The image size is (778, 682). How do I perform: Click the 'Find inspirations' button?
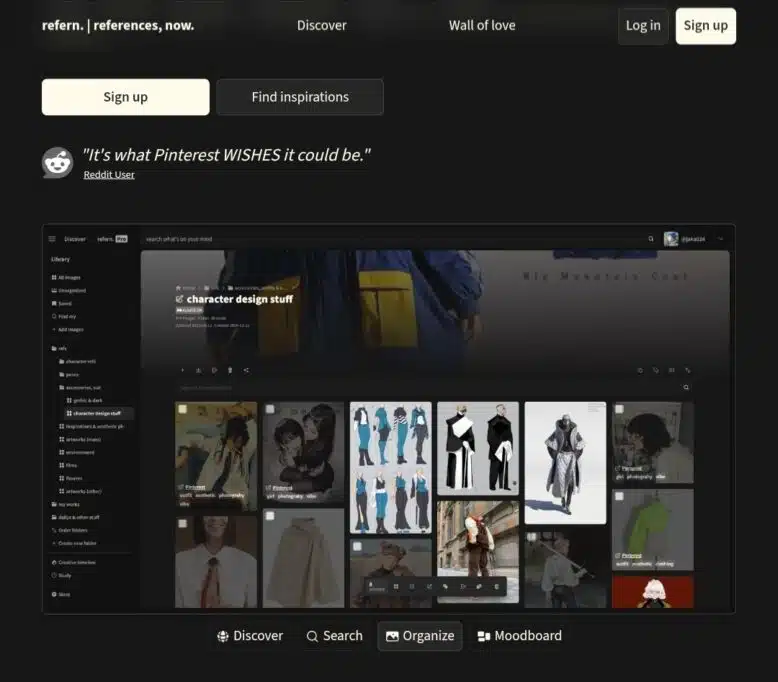tap(300, 97)
